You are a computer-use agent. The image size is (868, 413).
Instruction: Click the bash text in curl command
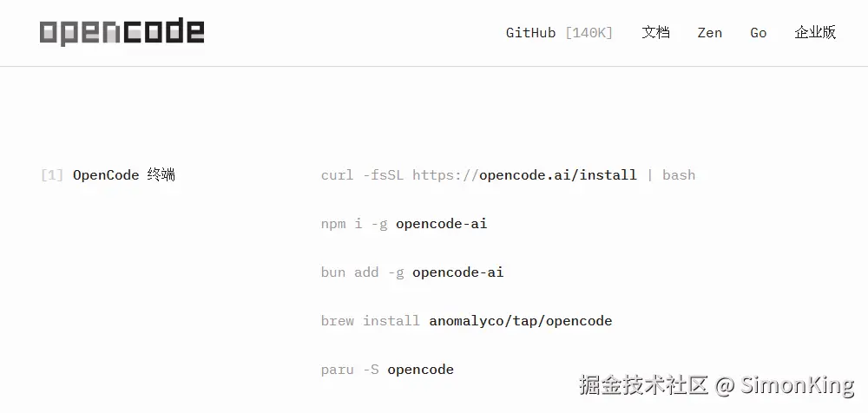tap(679, 175)
